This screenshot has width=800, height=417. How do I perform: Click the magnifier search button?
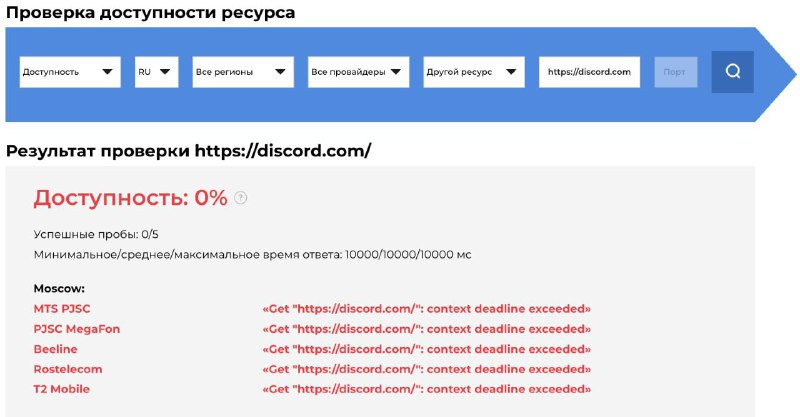[732, 72]
